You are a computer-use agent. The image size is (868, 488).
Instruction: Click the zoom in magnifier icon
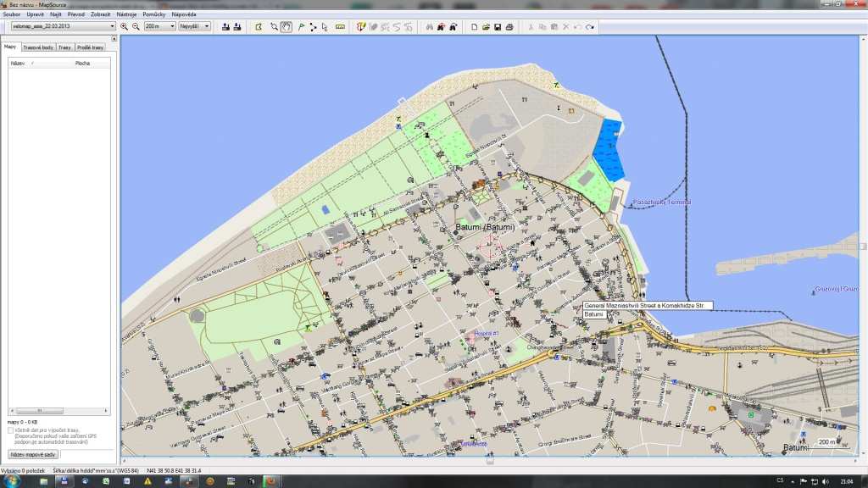pos(125,26)
